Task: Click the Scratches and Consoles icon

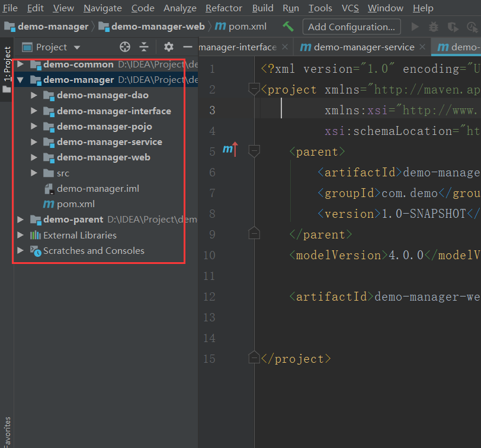Action: (x=36, y=251)
